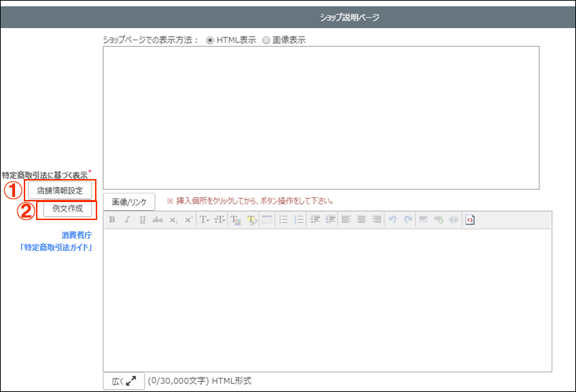Increase indent with the indent icon
The height and width of the screenshot is (392, 576).
pyautogui.click(x=330, y=219)
